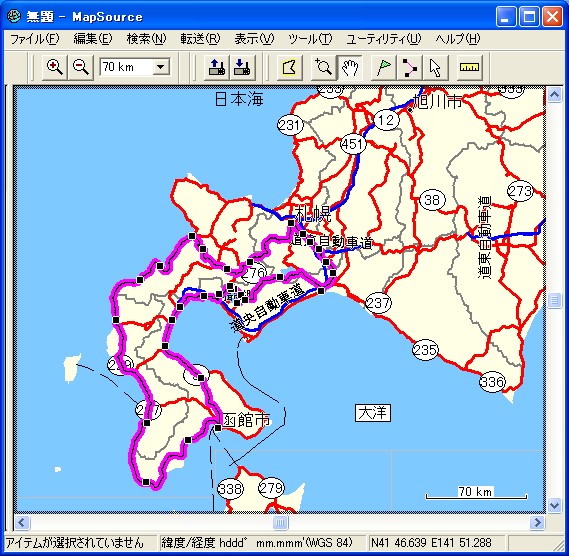569x556 pixels.
Task: Close the MapSource window
Action: pos(552,17)
